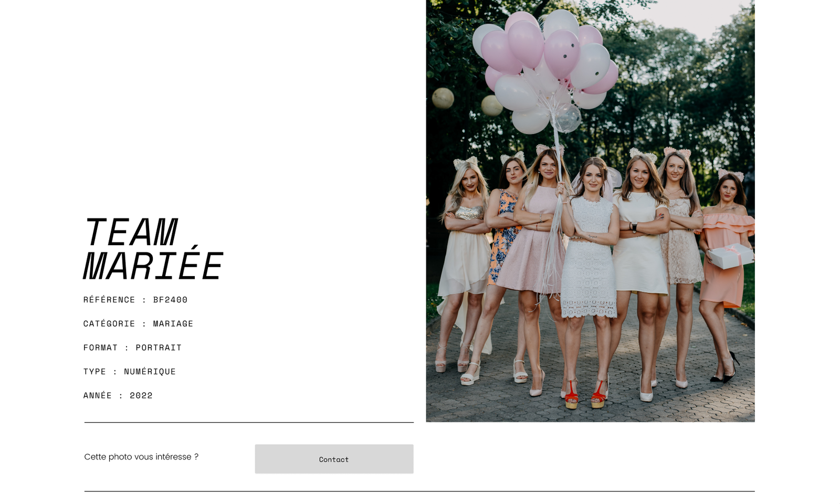Click the 'Année : 2022' text
Viewport: 840px width, 504px height.
[118, 395]
